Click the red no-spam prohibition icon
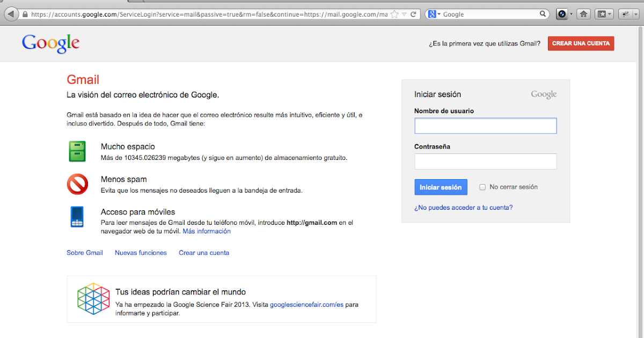 click(x=77, y=185)
